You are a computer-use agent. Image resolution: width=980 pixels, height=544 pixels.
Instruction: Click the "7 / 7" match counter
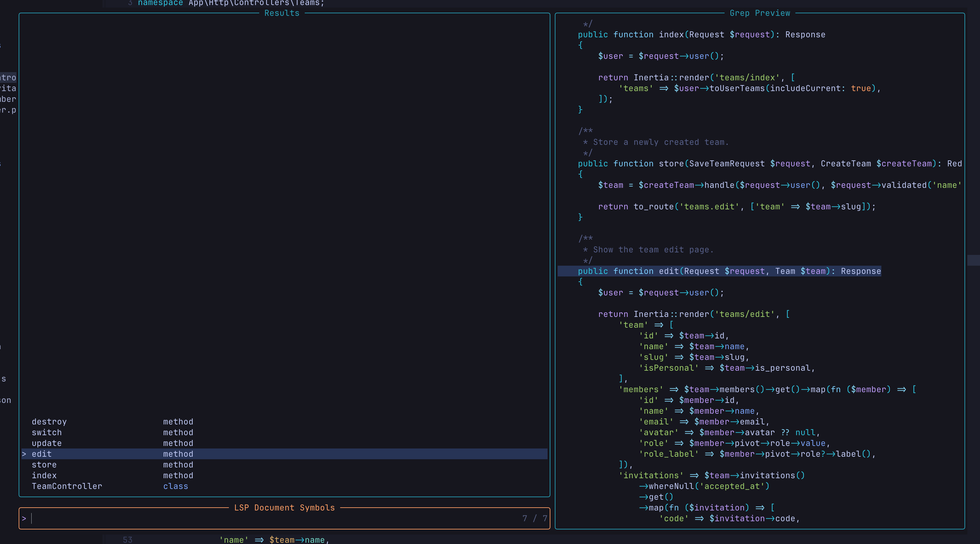click(x=535, y=518)
